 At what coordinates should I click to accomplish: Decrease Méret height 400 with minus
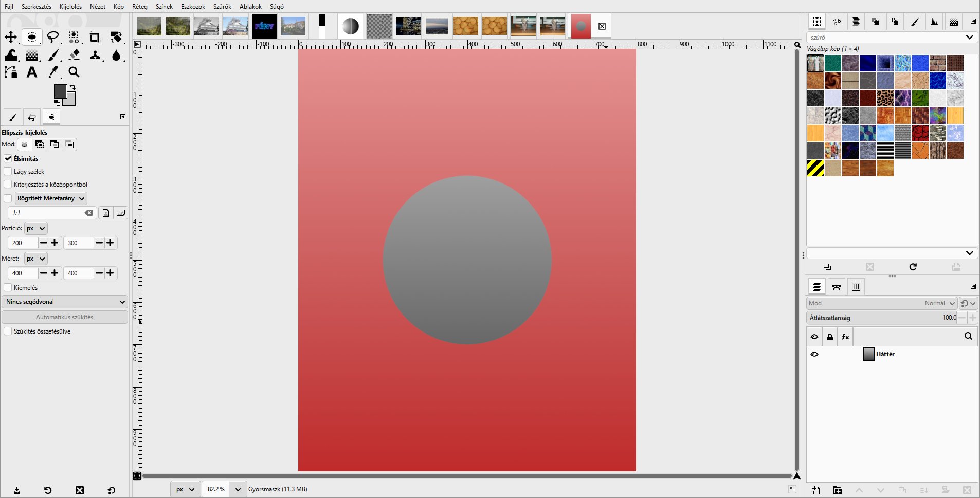click(x=99, y=273)
